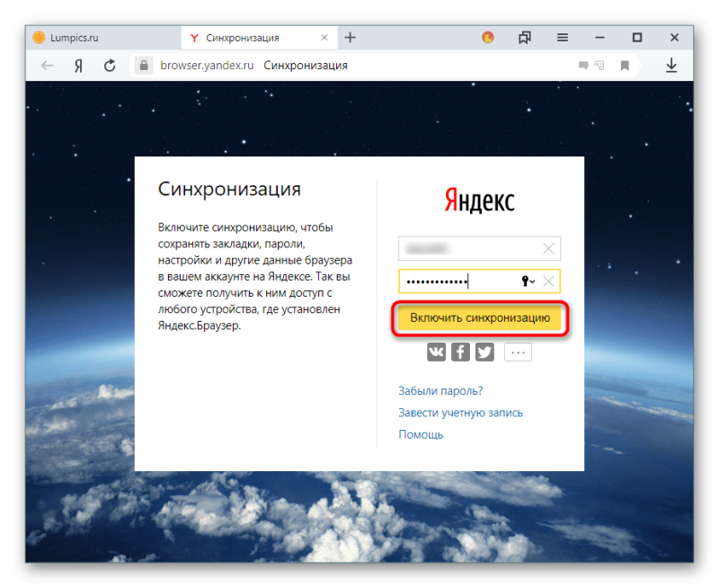The width and height of the screenshot is (719, 588).
Task: Close the Синхронизация tab
Action: [x=324, y=38]
